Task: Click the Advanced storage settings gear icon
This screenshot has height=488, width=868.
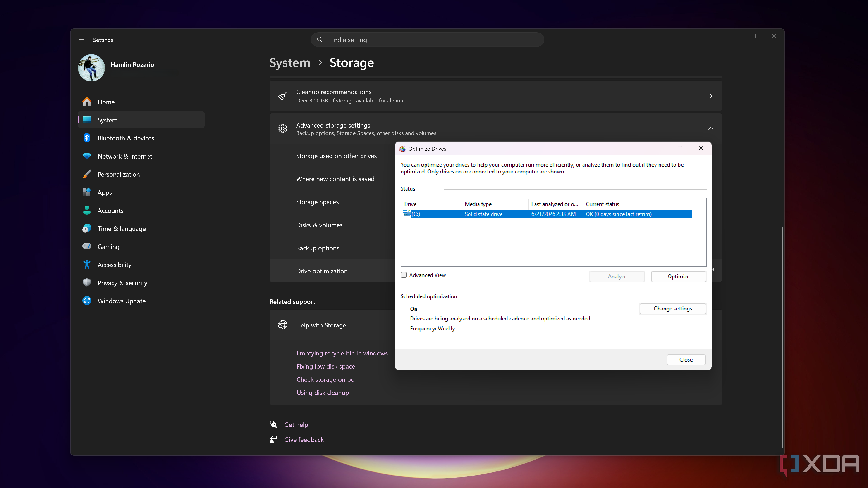Action: [283, 129]
